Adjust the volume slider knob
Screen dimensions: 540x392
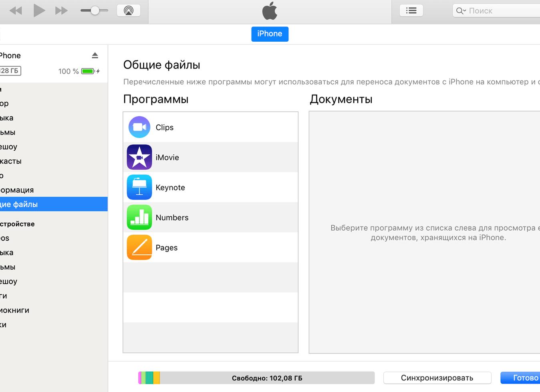[95, 10]
